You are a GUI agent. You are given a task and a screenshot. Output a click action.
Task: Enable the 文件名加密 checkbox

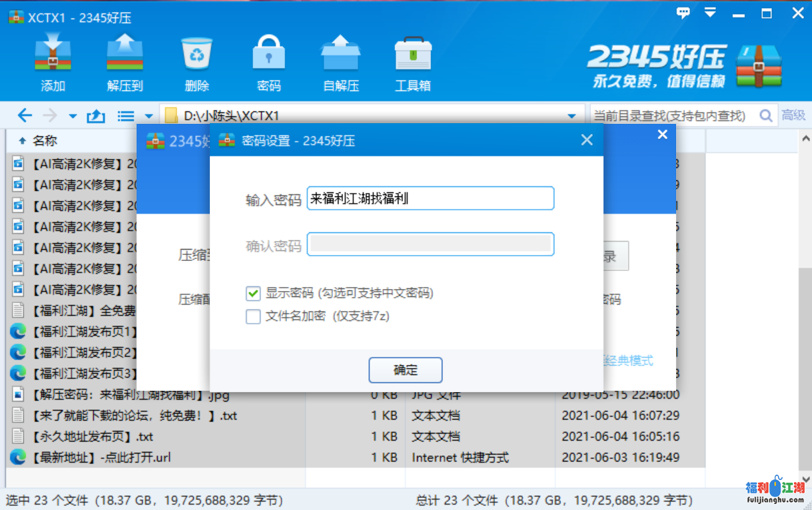pyautogui.click(x=253, y=316)
